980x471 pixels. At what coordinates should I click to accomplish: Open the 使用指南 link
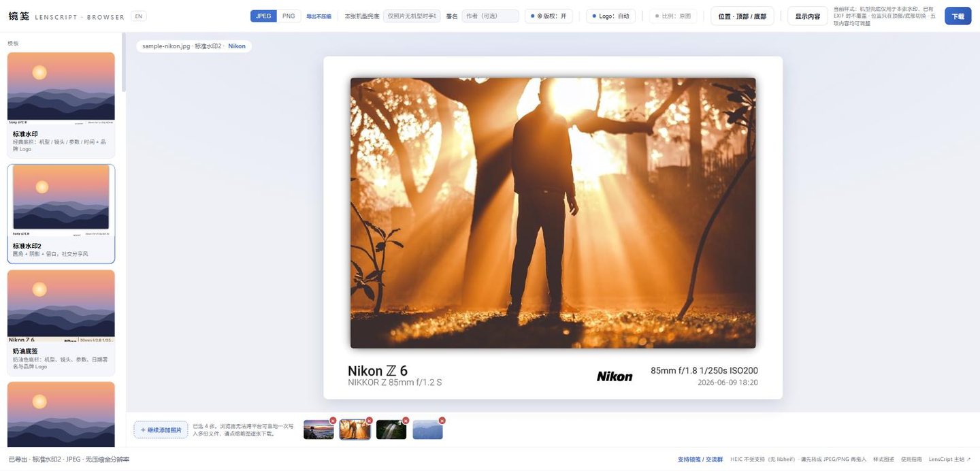click(911, 459)
